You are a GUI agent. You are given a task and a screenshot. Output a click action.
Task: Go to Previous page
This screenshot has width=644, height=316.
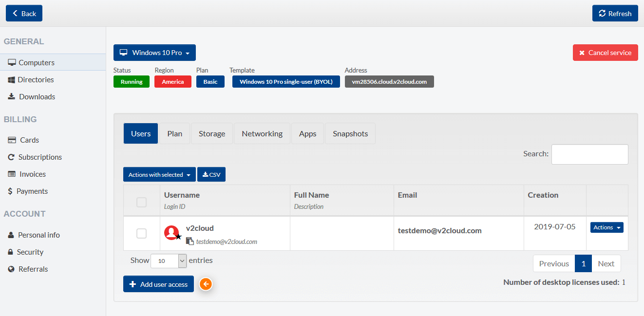(554, 263)
